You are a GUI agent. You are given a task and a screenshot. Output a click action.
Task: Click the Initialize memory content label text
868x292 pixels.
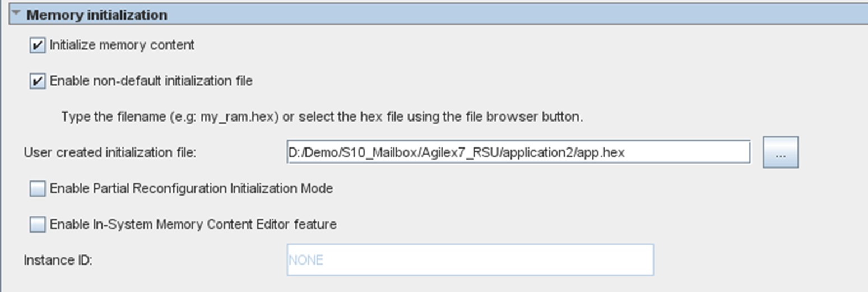coord(122,45)
